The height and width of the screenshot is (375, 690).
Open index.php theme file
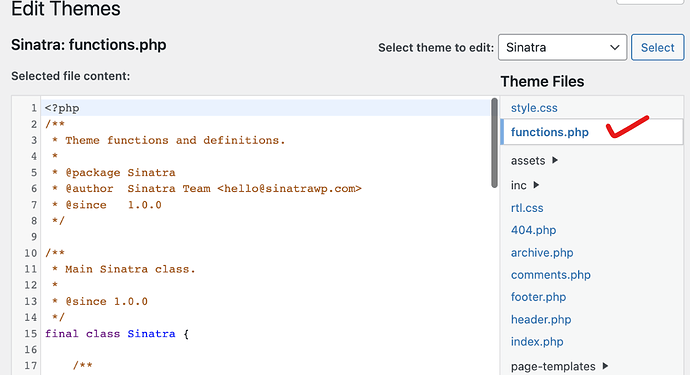coord(537,342)
